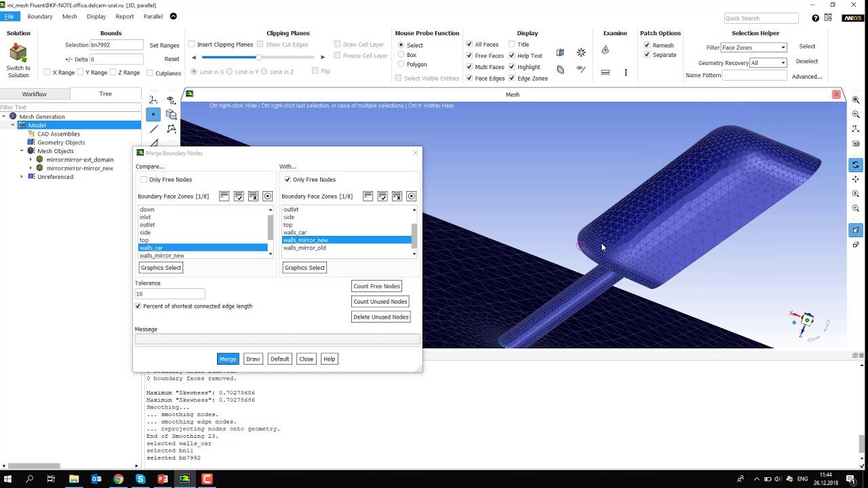Viewport: 868px width, 488px height.
Task: Click the point probe tool icon
Action: (153, 115)
